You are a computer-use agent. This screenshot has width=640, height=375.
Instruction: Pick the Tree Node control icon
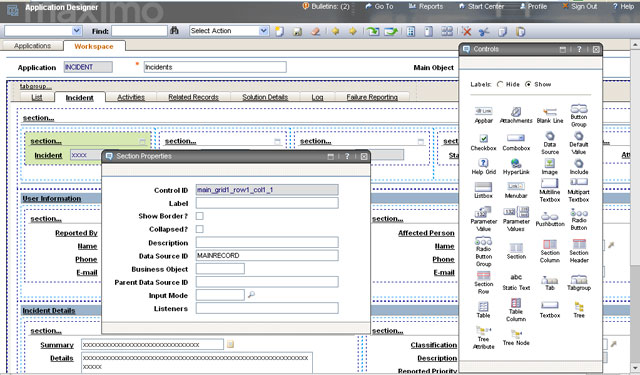tap(516, 335)
